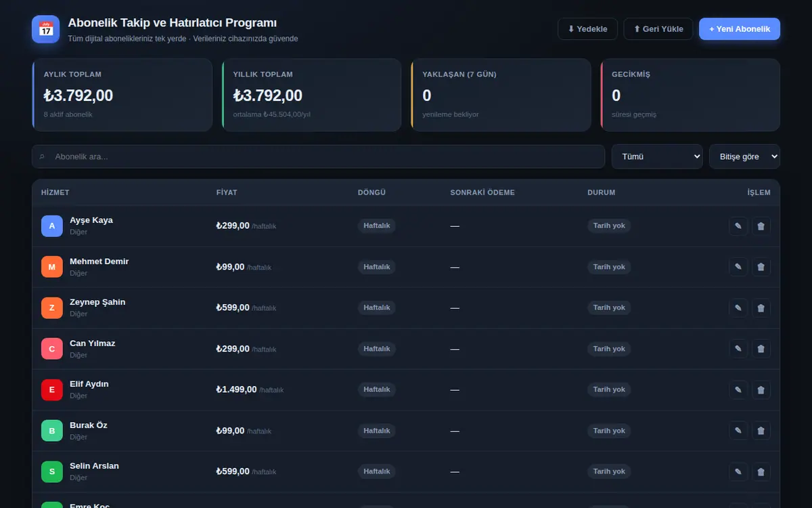Edit the Selin Arslan subscription

click(738, 471)
